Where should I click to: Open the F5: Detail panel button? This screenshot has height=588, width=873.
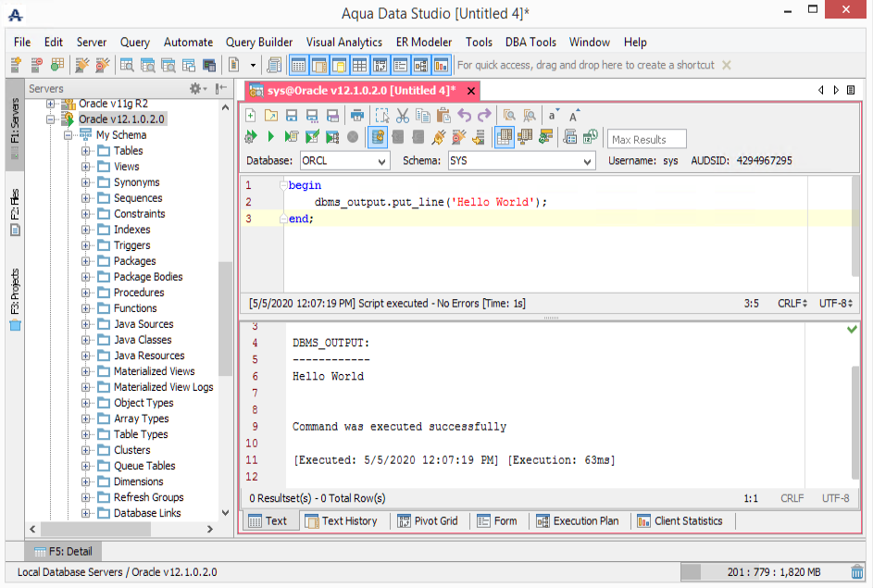[61, 552]
